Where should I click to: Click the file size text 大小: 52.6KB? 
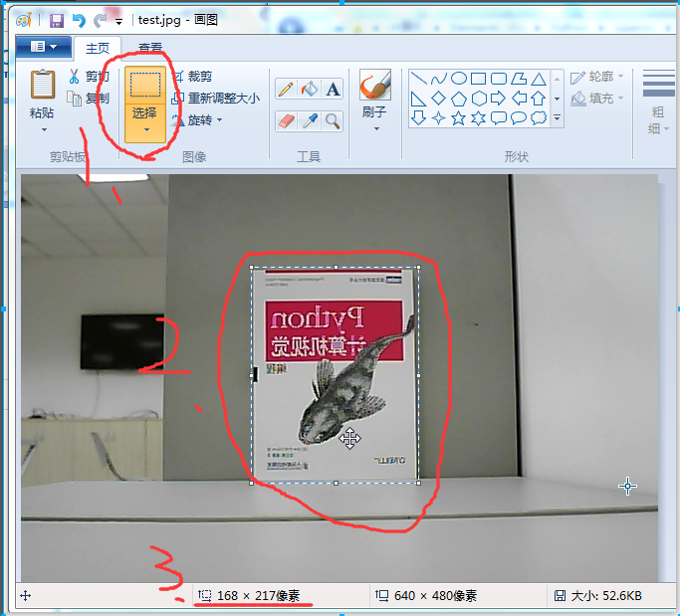[606, 596]
